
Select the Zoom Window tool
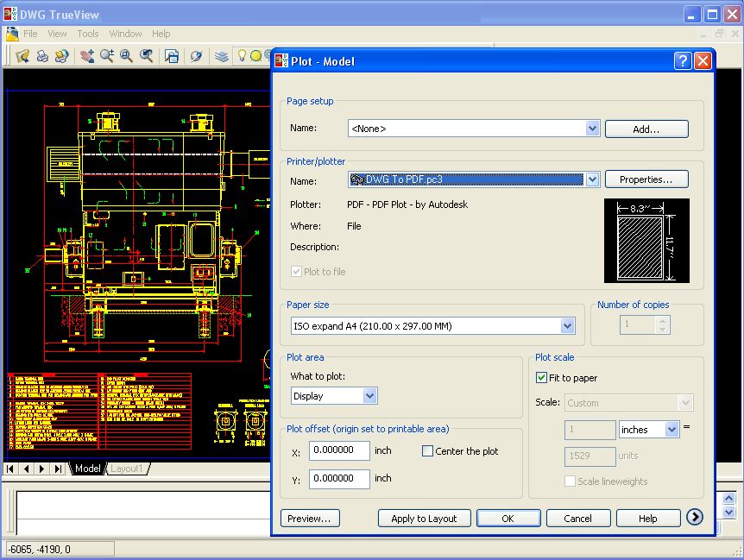pos(126,56)
